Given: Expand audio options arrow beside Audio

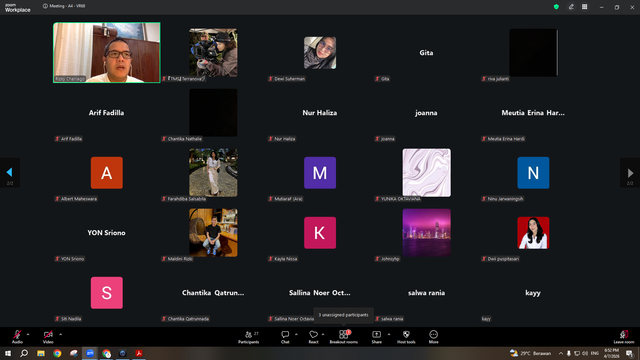Looking at the screenshot, I should tap(28, 334).
